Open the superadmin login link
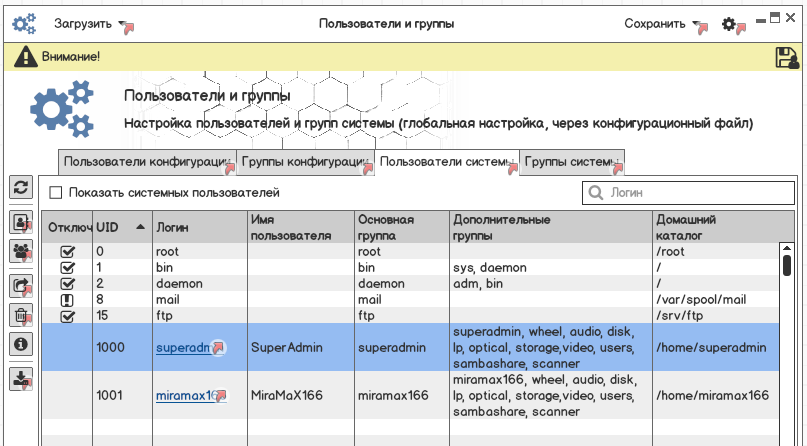Screen dimensions: 807x446 pos(183,347)
